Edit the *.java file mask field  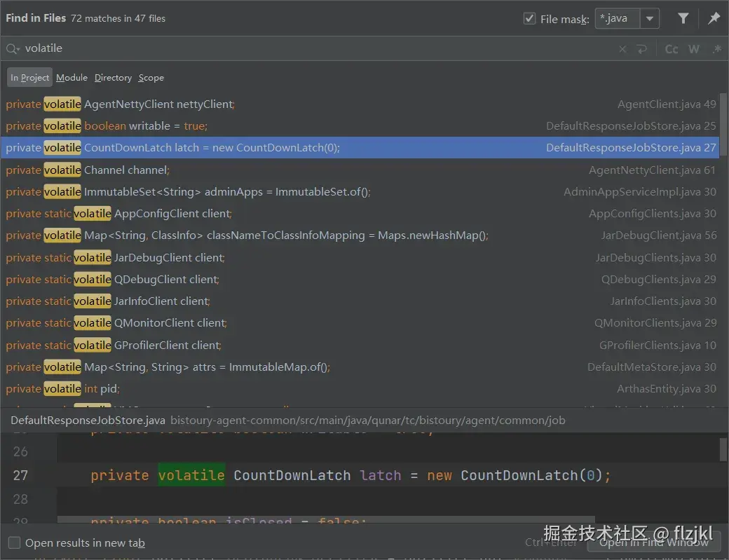tap(618, 19)
